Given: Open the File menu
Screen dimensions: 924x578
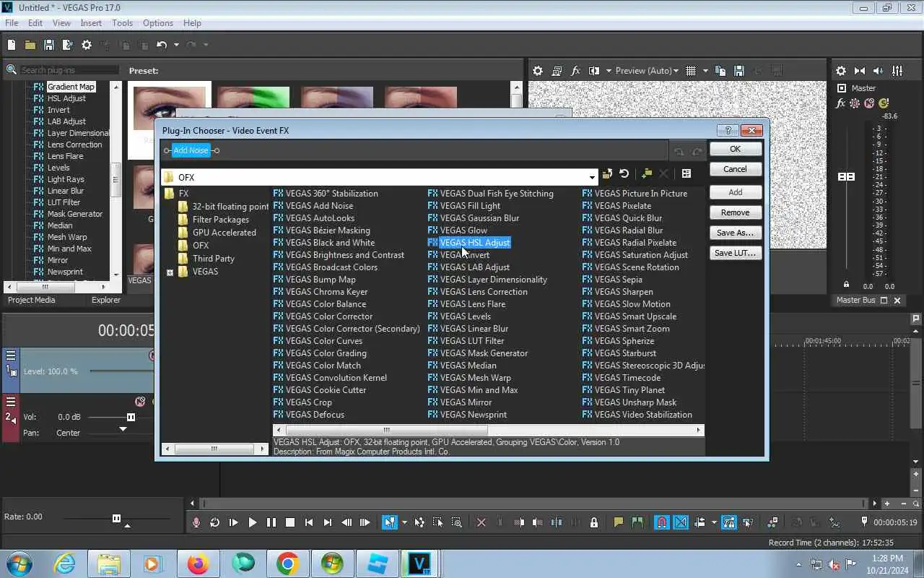Looking at the screenshot, I should (12, 23).
